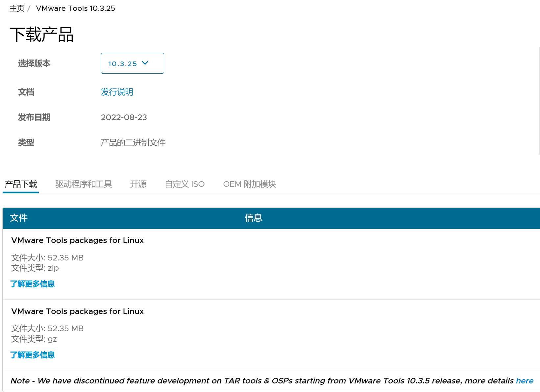Click the 选择版本 label

(x=34, y=63)
